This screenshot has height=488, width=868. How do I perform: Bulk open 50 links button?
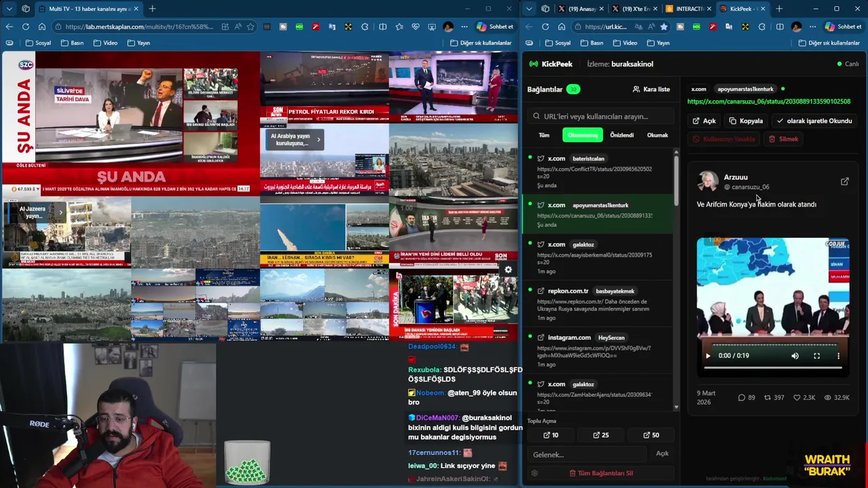[x=650, y=435]
